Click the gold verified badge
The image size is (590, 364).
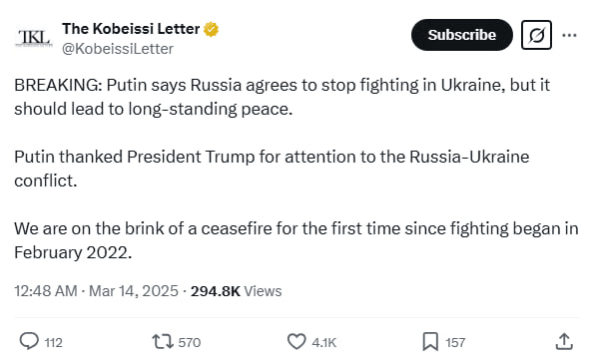211,29
